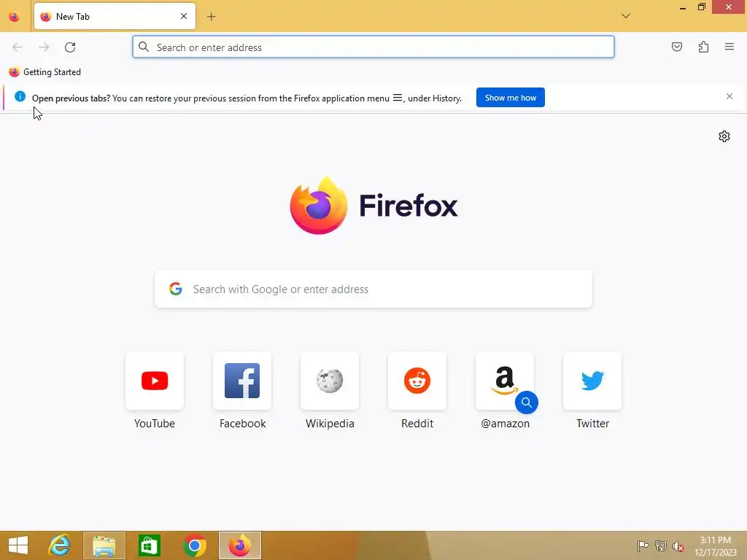
Task: Click the New Tab tab label
Action: point(72,17)
